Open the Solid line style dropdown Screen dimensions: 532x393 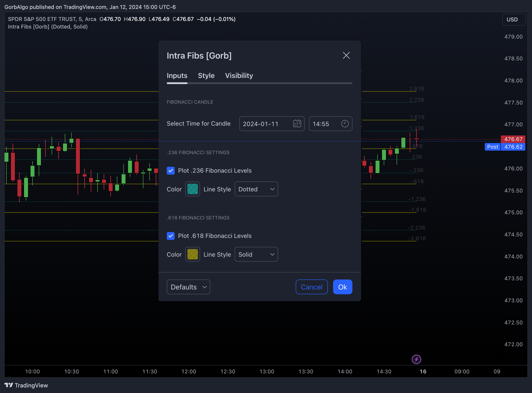256,254
